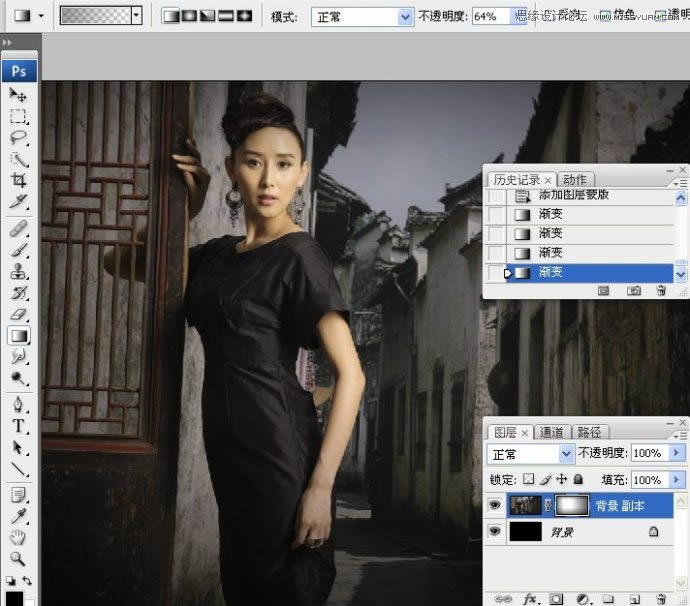The image size is (690, 606).
Task: Switch to the 通道 tab
Action: pos(551,432)
